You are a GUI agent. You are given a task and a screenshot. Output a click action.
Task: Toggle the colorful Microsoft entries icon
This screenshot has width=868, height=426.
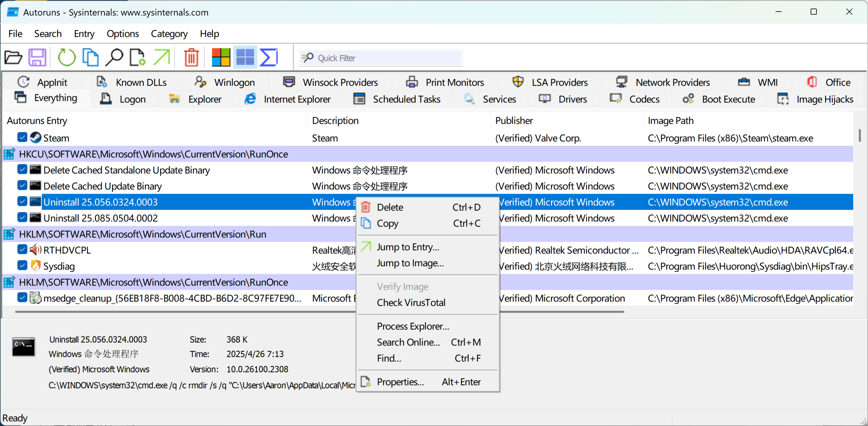point(221,57)
